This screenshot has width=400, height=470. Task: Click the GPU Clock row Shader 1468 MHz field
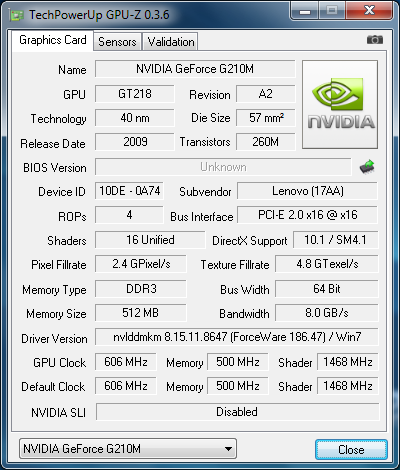point(348,362)
